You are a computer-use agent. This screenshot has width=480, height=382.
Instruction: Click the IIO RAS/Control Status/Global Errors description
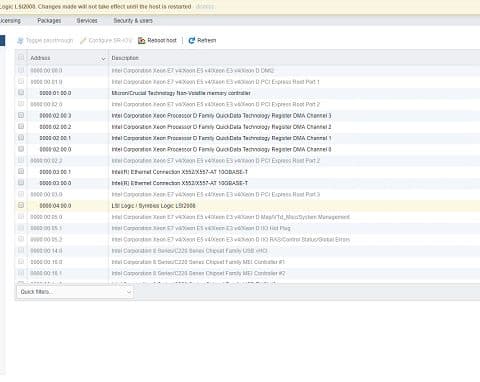tap(231, 239)
